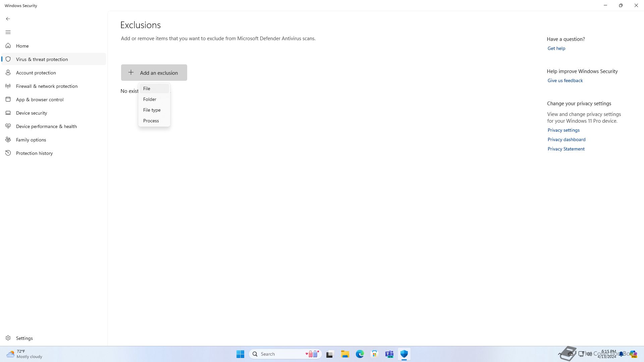Screen dimensions: 644x362
Task: Click the taskbar clock showing 5:15 PM
Action: tap(607, 354)
